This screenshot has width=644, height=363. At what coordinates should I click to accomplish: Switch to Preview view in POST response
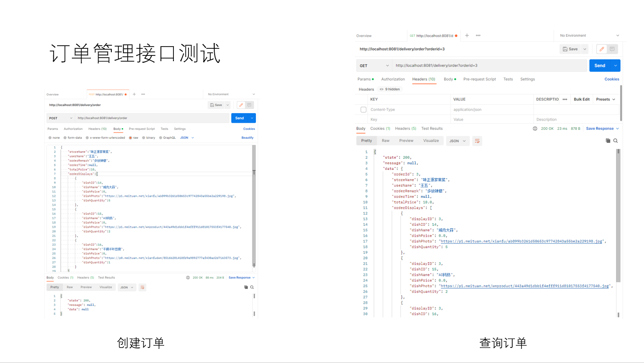click(86, 287)
